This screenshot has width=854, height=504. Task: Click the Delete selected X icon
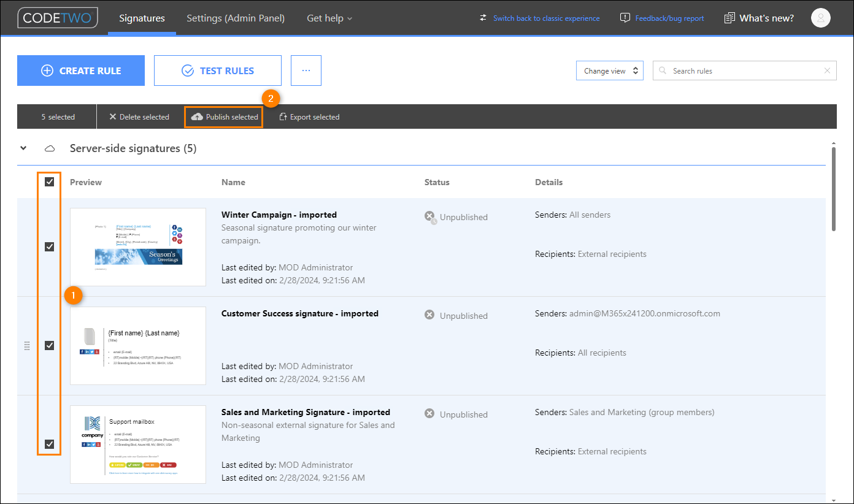[112, 116]
